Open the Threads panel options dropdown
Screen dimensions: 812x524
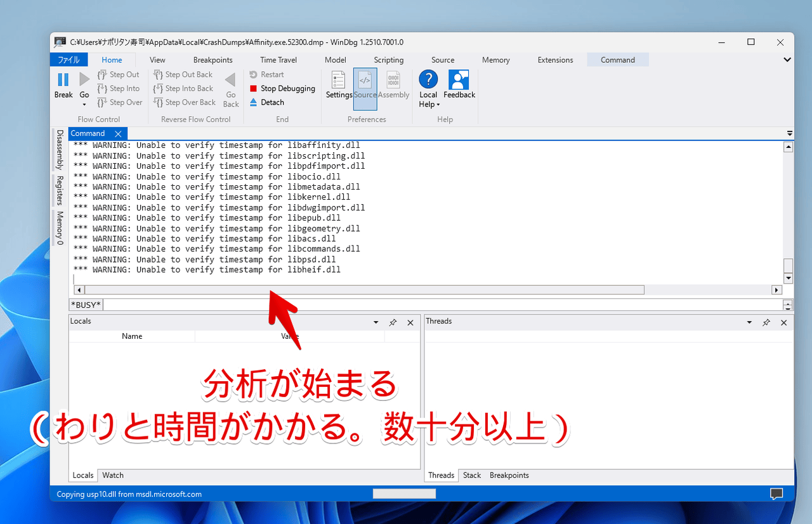tap(749, 323)
